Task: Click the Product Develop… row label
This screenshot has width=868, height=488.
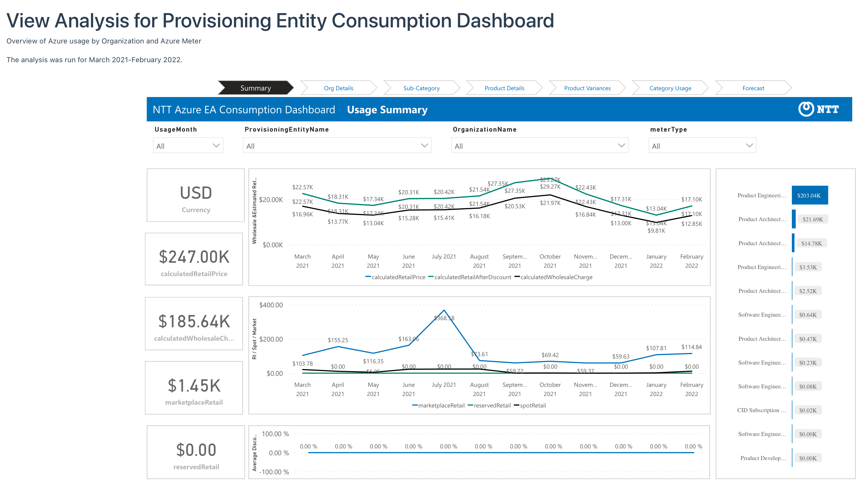Action: point(763,458)
